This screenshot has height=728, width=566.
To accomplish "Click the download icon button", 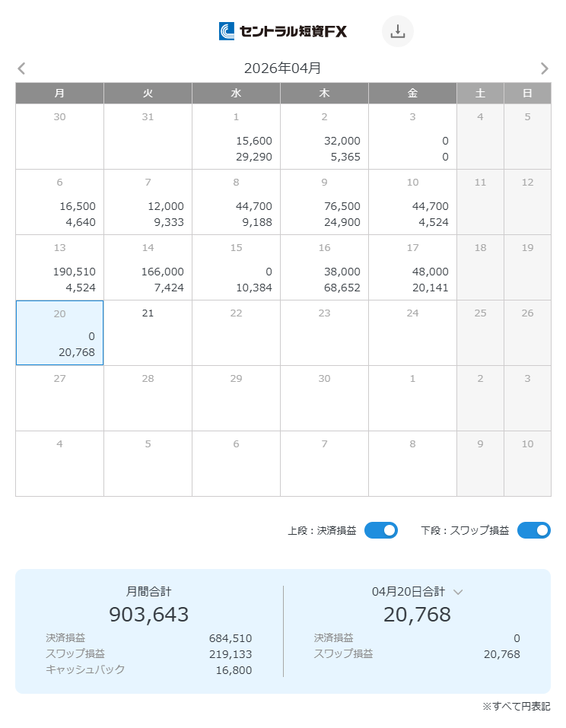I will tap(397, 31).
